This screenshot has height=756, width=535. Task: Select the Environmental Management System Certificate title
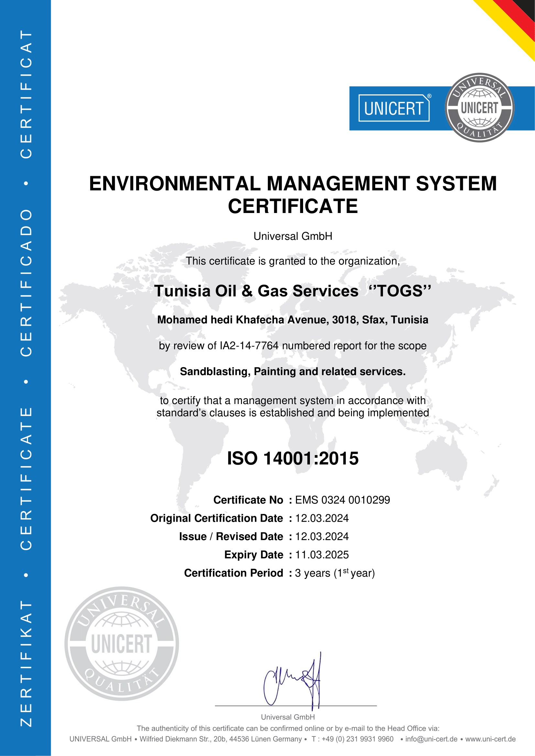pyautogui.click(x=292, y=195)
